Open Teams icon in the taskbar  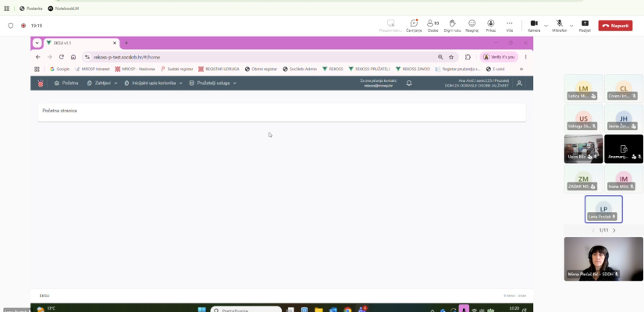click(x=362, y=309)
